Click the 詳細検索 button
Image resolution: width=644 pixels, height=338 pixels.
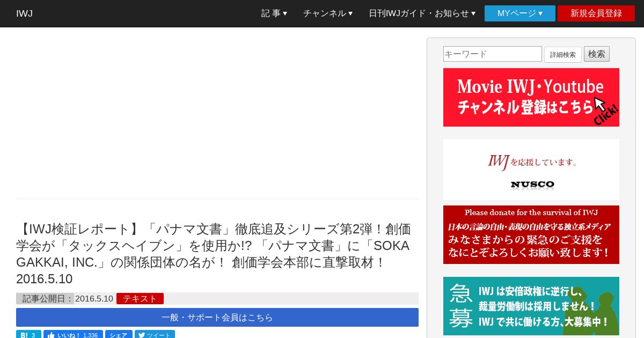pyautogui.click(x=563, y=55)
